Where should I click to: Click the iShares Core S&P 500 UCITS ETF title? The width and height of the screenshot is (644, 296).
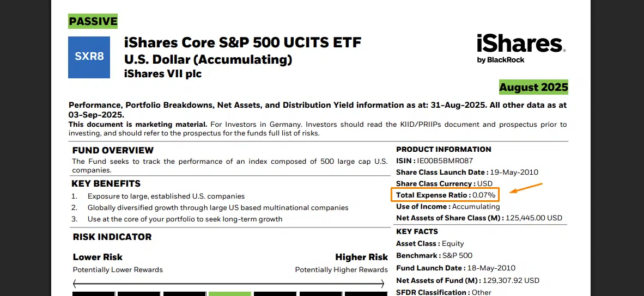(242, 42)
